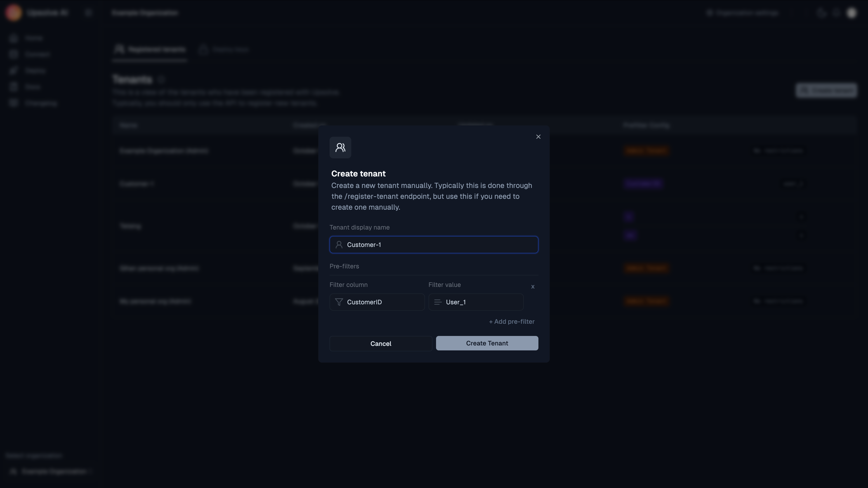Image resolution: width=868 pixels, height=488 pixels.
Task: Click the tenants group icon in dialog header
Action: coord(340,148)
